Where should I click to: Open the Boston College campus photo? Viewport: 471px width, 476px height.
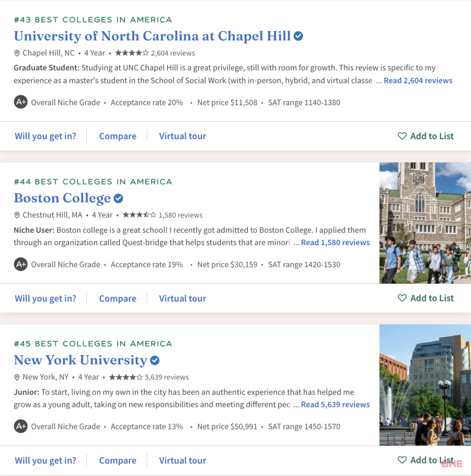(425, 223)
